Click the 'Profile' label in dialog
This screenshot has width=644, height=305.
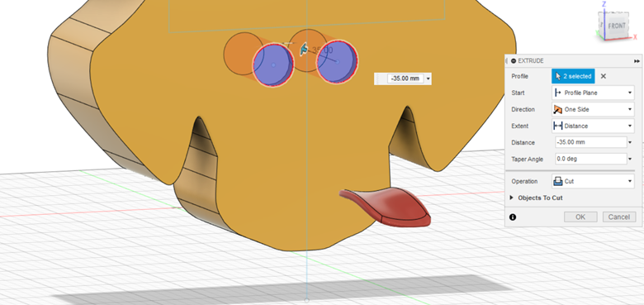tap(519, 76)
